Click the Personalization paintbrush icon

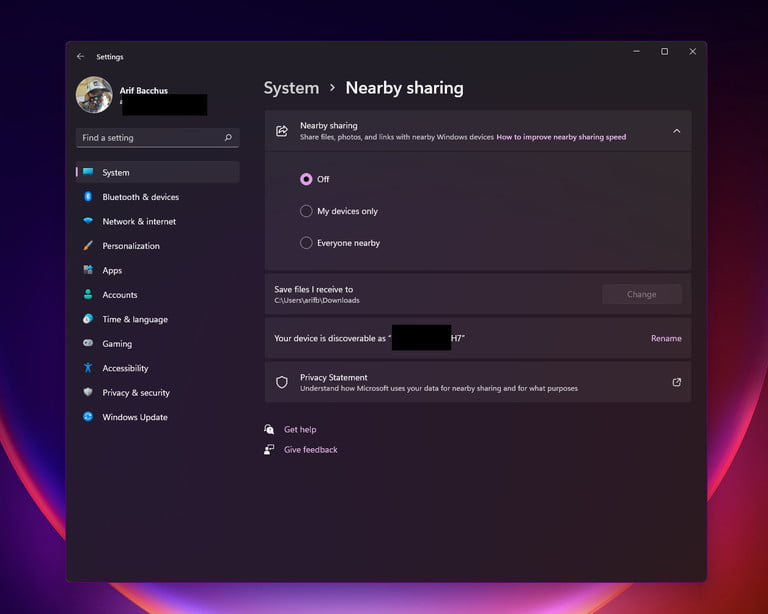[x=88, y=246]
